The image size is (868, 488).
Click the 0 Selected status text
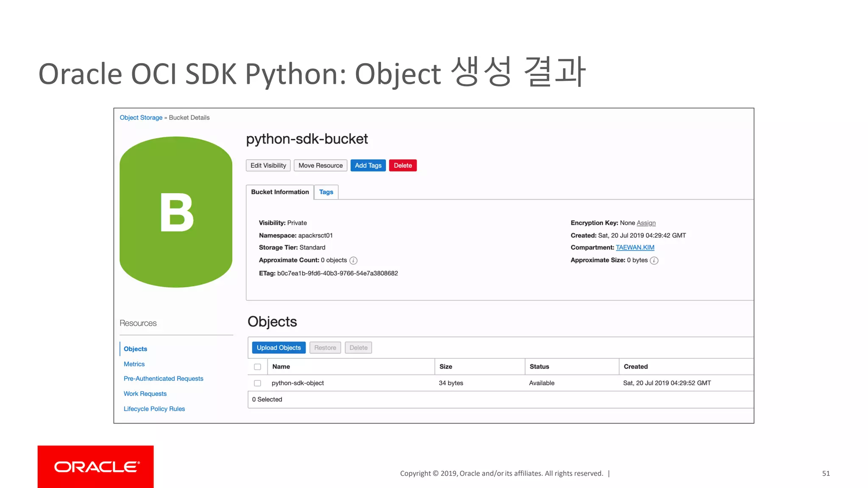(x=267, y=399)
